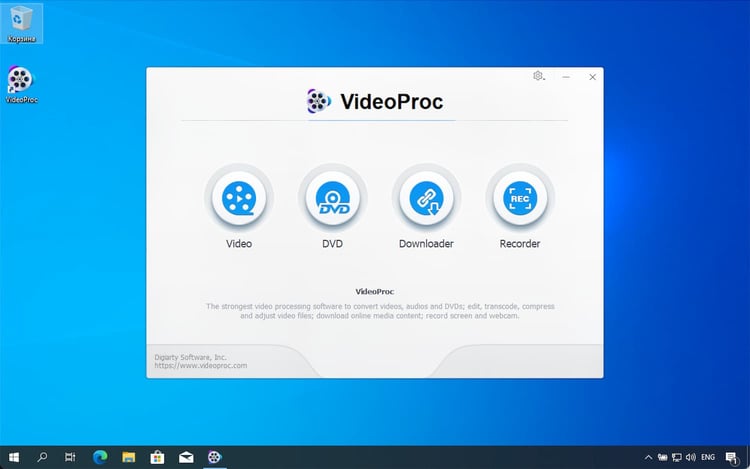Click the Digiarty Software, Inc. text

click(190, 357)
